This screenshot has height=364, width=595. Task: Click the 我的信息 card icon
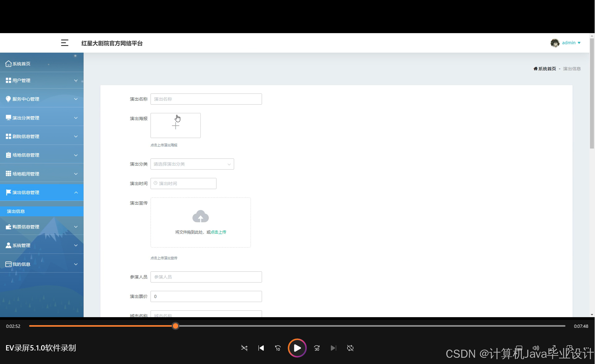[x=8, y=264]
